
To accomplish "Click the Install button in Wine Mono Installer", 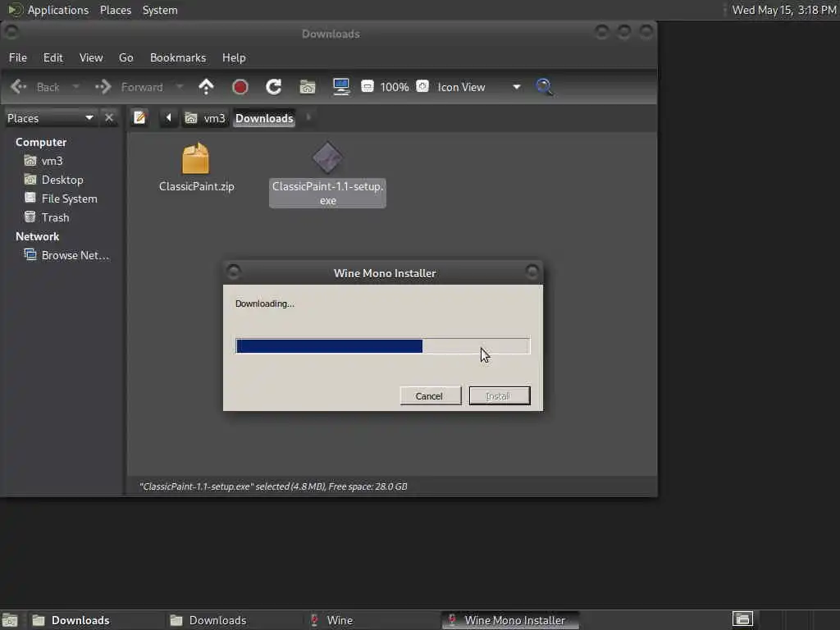I will (x=500, y=396).
